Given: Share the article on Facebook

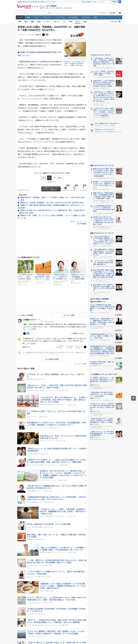Looking at the screenshot, I should point(47,35).
